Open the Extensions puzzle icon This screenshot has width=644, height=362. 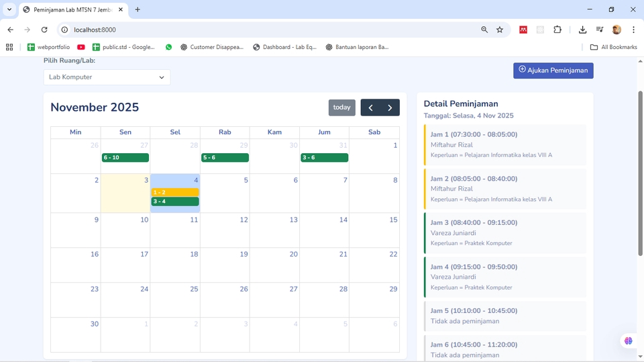(x=557, y=30)
